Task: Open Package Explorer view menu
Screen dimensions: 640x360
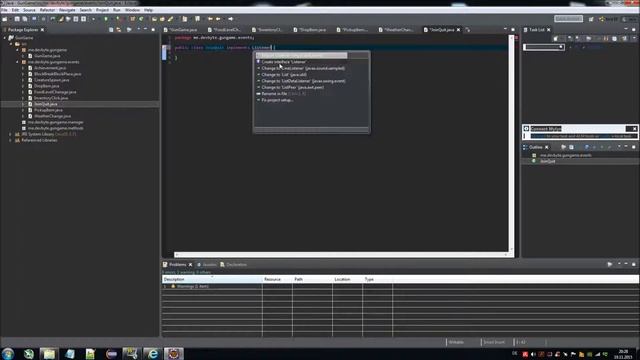Action: pos(138,29)
